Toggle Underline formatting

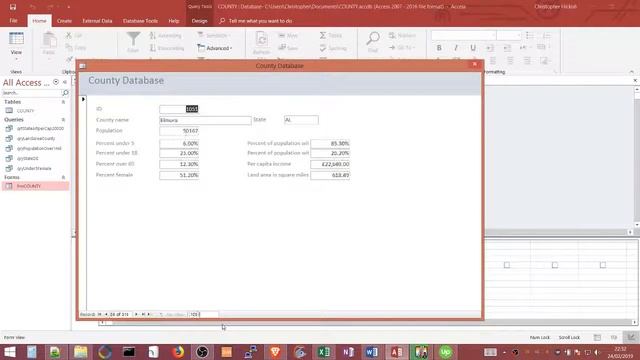(473, 48)
